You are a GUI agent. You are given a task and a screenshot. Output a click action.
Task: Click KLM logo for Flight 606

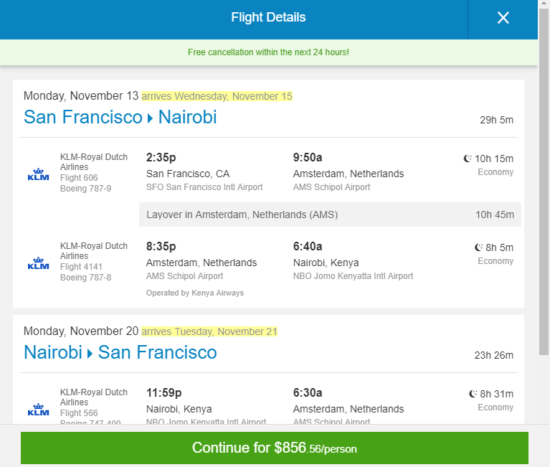pyautogui.click(x=38, y=174)
